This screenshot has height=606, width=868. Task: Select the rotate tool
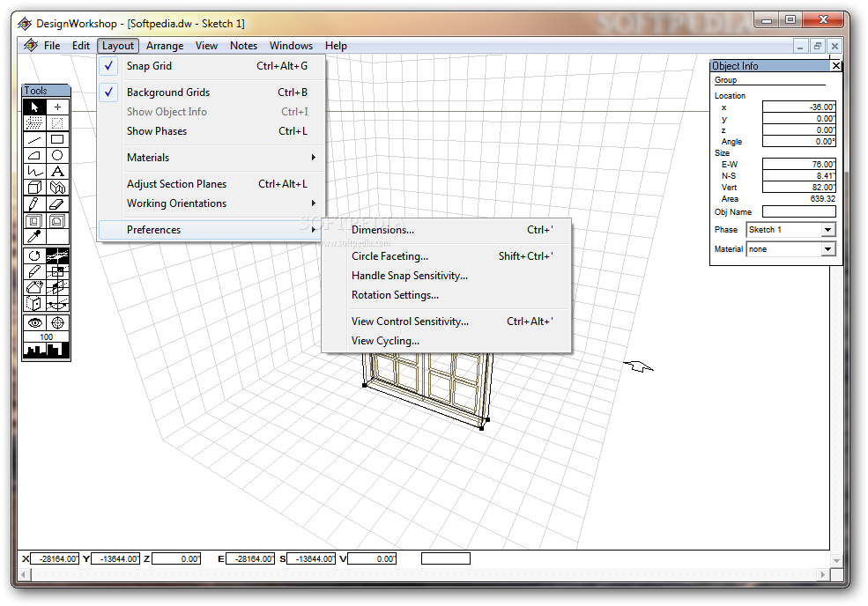[34, 255]
